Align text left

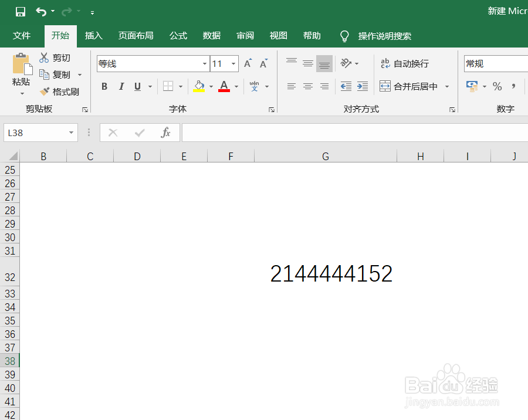coord(291,87)
